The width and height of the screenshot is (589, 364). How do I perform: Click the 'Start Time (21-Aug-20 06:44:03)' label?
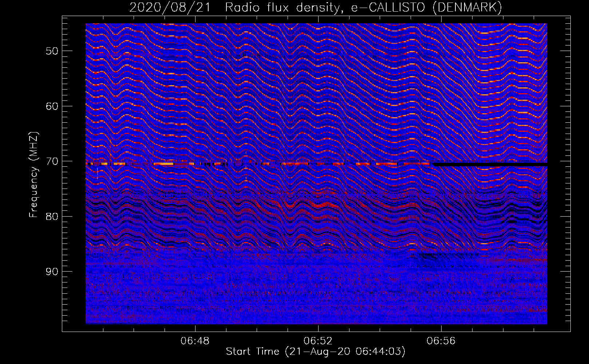click(x=316, y=352)
